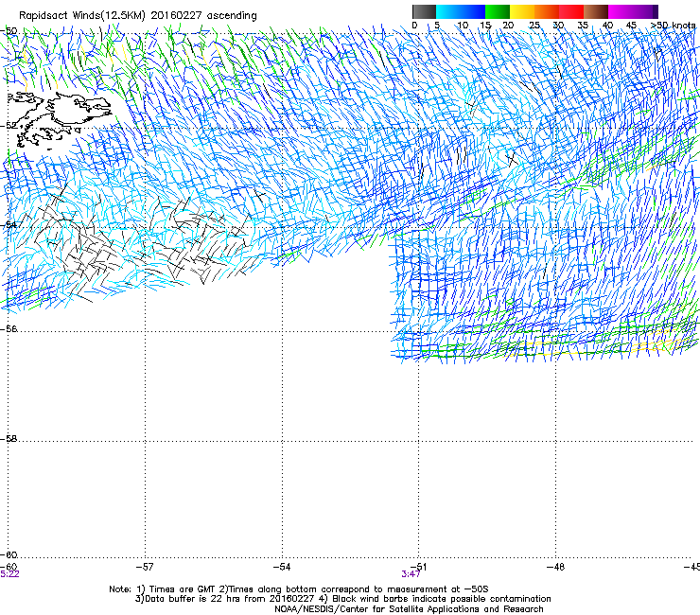Click the note line about GMT times
This screenshot has height=615, width=700.
click(299, 589)
